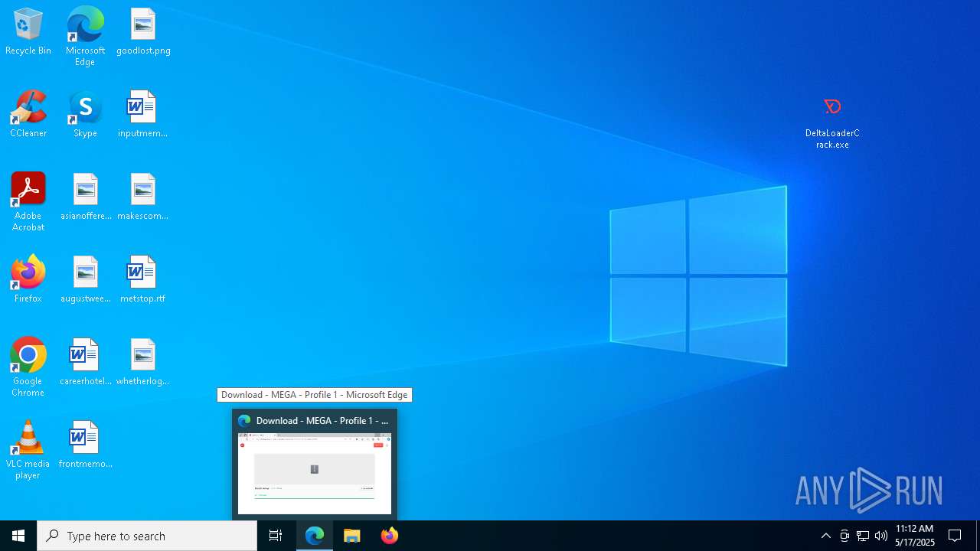
Task: Open CCleaner desktop shortcut
Action: [28, 115]
